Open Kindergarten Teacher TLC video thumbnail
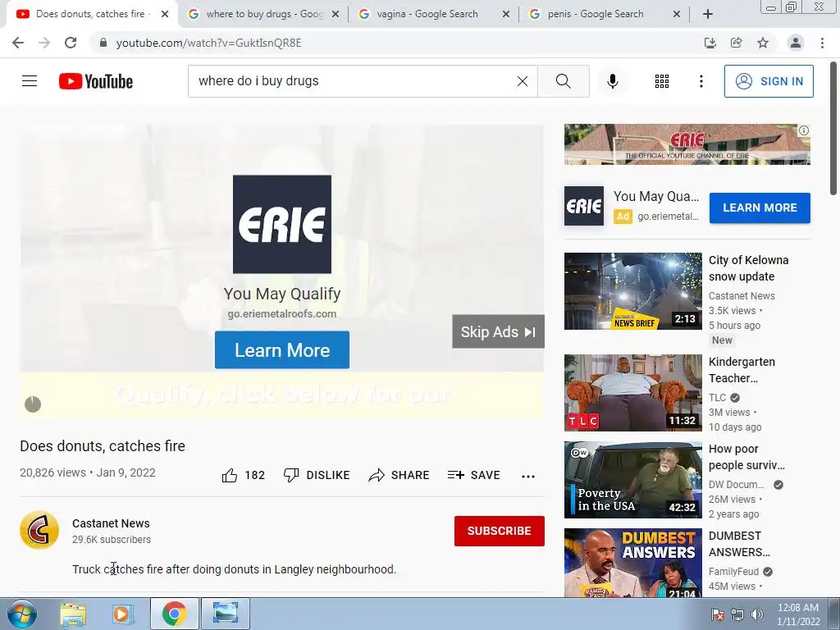The image size is (840, 630). click(632, 393)
